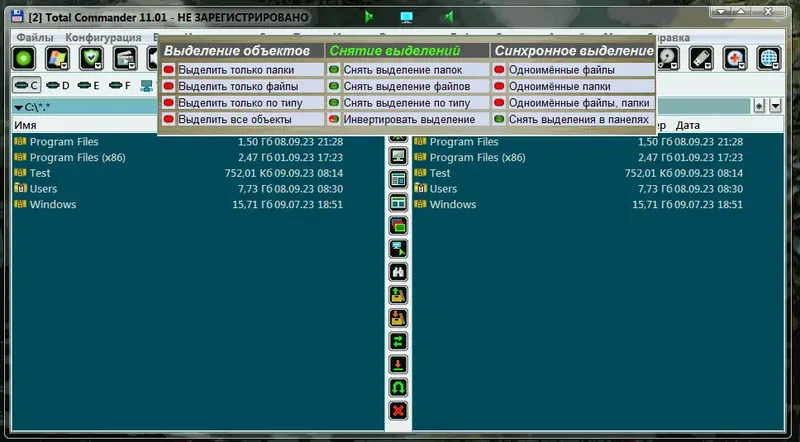Click the green U-turn arrow icon
The image size is (800, 442).
(x=398, y=387)
